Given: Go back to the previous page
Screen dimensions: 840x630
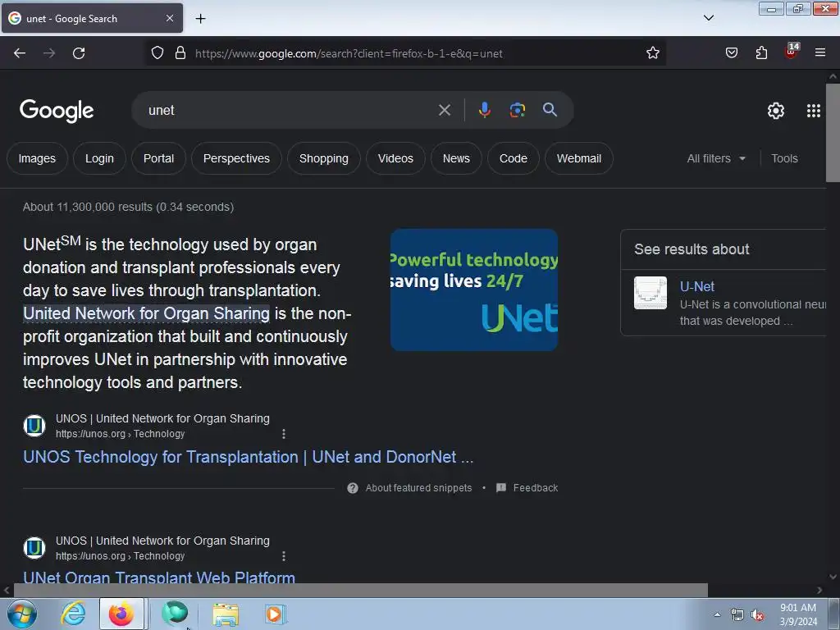Looking at the screenshot, I should pos(20,53).
